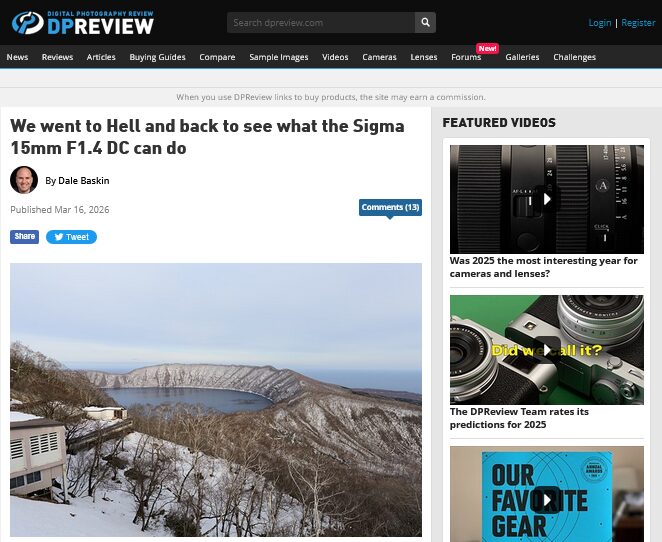Play the 'Did we call it?' video
Screen dimensions: 662x542
pos(547,350)
